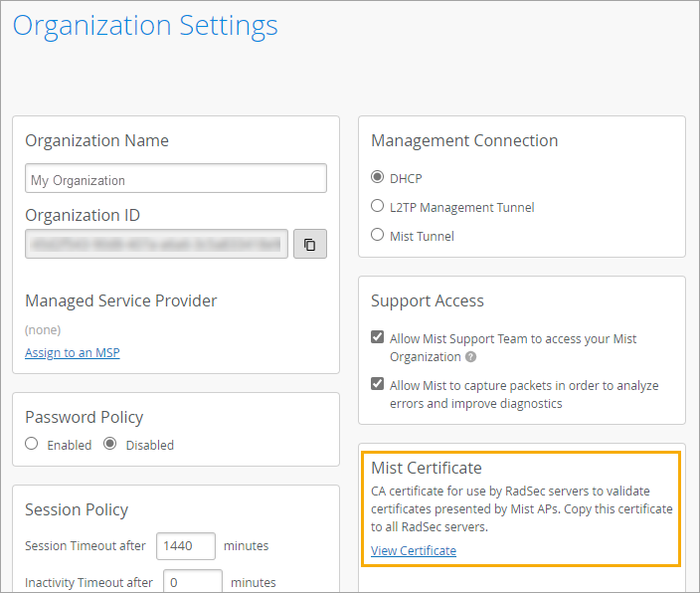Uncheck Allow Mist to capture packets
This screenshot has height=593, width=700.
pyautogui.click(x=378, y=385)
